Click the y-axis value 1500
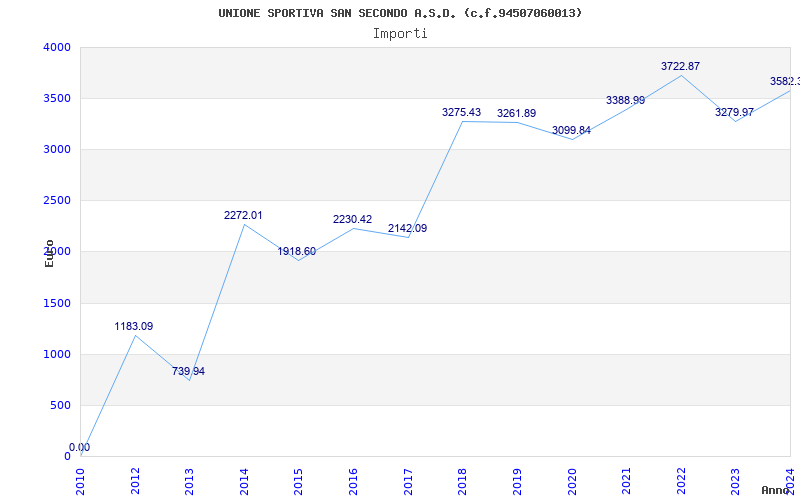This screenshot has width=800, height=500. point(57,304)
